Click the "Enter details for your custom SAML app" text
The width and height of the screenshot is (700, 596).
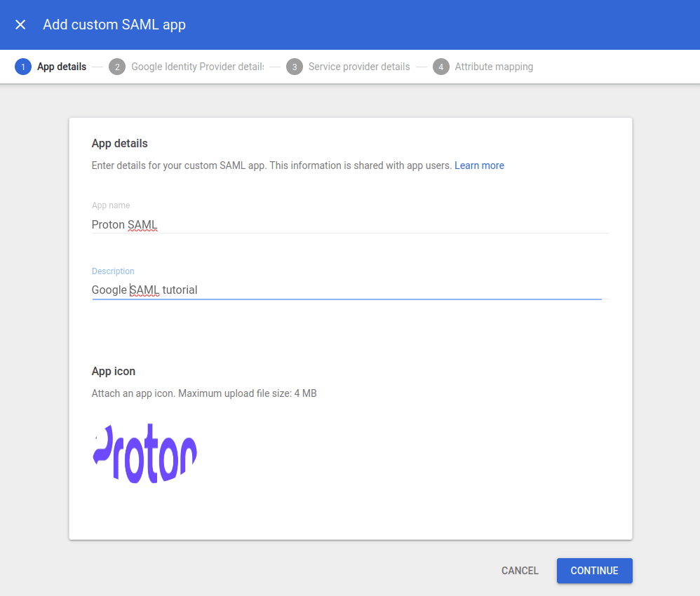(271, 165)
